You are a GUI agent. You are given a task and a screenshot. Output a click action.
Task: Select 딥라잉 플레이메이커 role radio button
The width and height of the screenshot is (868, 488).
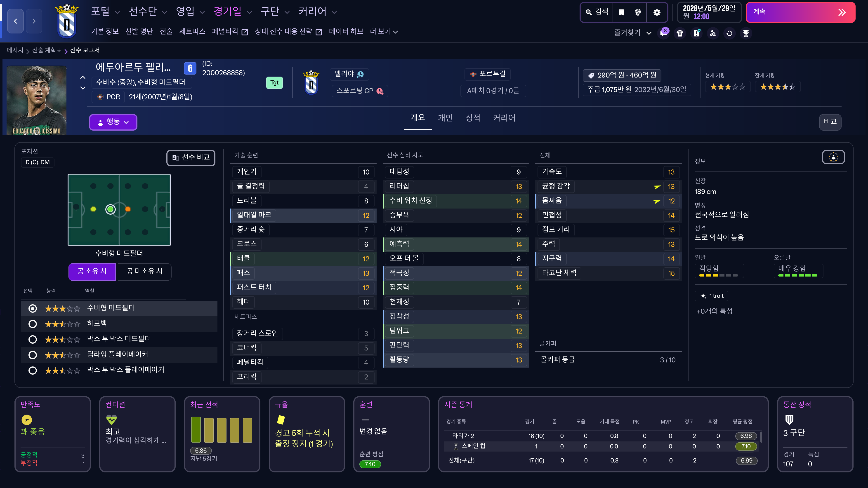(x=33, y=355)
